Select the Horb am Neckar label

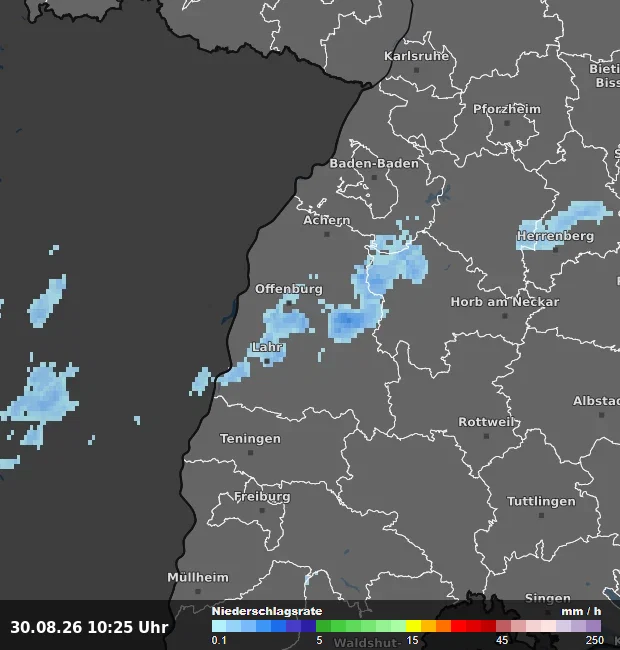point(505,302)
